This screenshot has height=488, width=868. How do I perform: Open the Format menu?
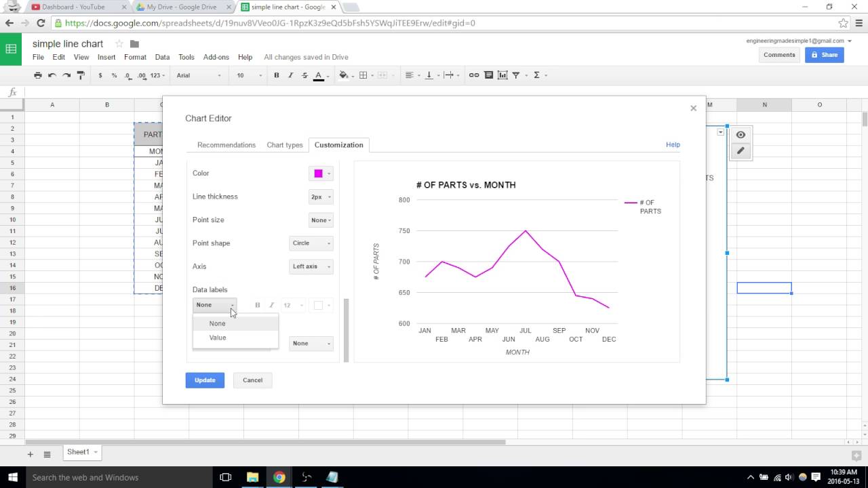click(x=135, y=57)
